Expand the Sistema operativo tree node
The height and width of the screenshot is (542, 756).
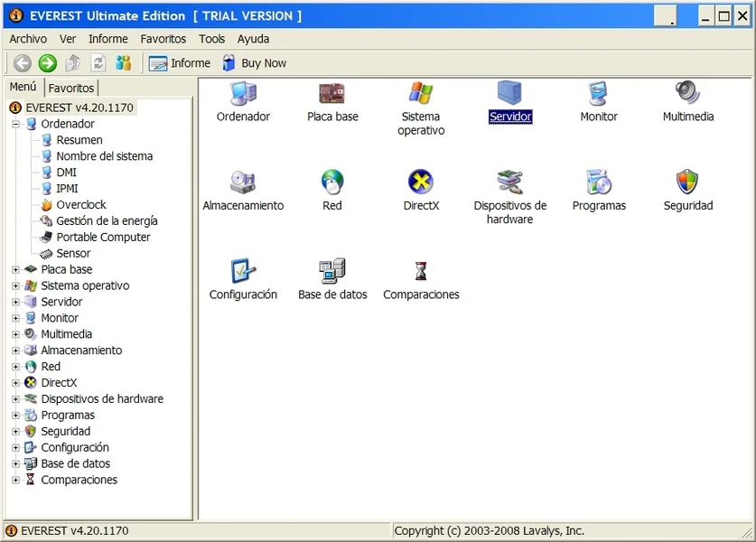click(16, 285)
